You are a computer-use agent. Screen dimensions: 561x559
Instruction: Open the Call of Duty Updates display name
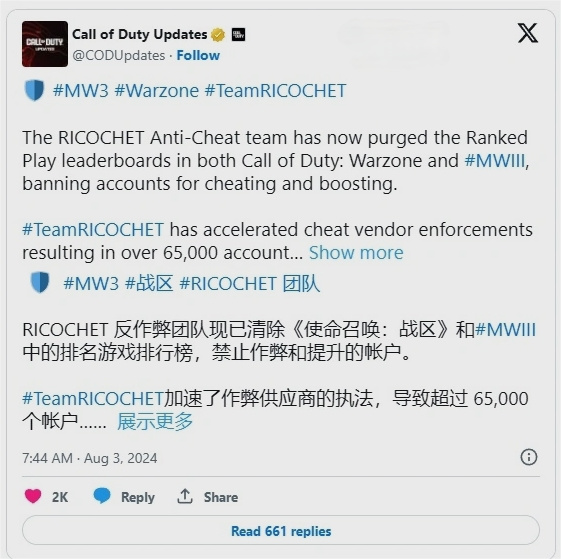(x=140, y=34)
